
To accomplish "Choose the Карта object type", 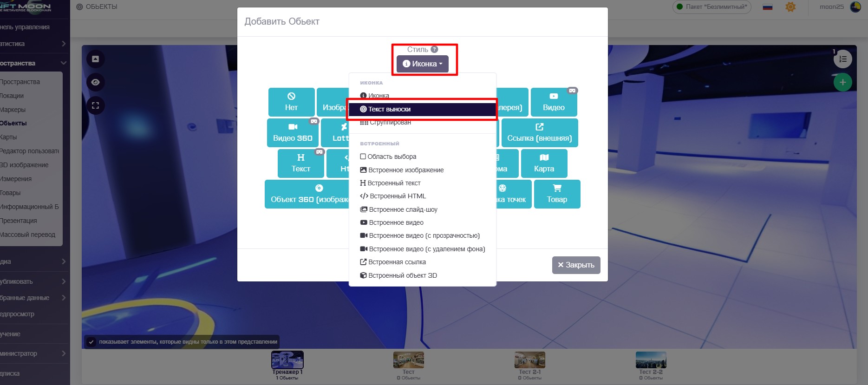I will (544, 163).
